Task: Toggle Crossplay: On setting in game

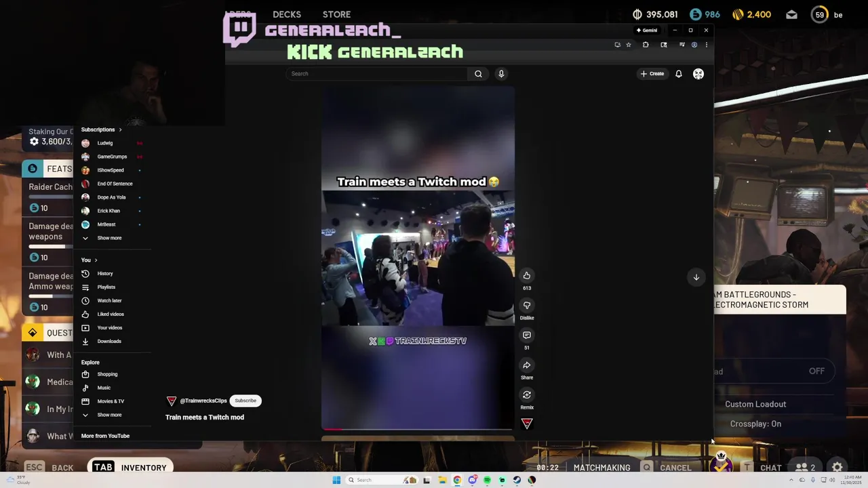Action: pyautogui.click(x=755, y=424)
